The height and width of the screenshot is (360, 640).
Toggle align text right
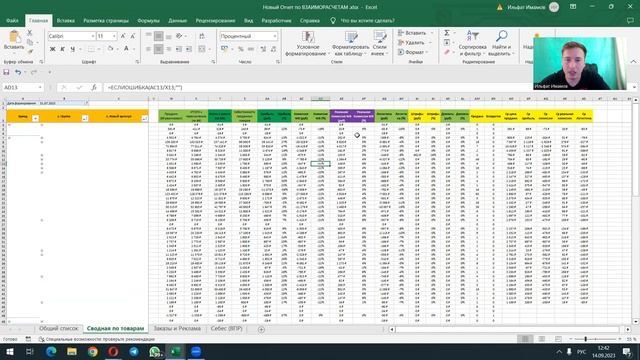(169, 49)
